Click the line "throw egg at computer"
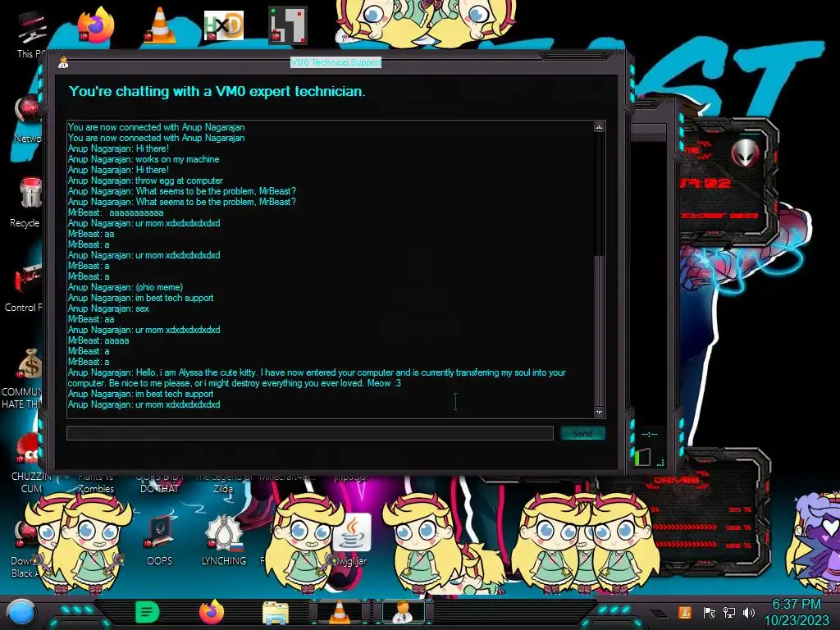Image resolution: width=840 pixels, height=630 pixels. coord(179,180)
